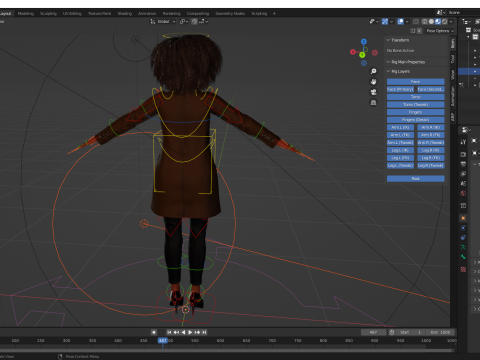Open transform pivot point dropdown

pyautogui.click(x=184, y=21)
